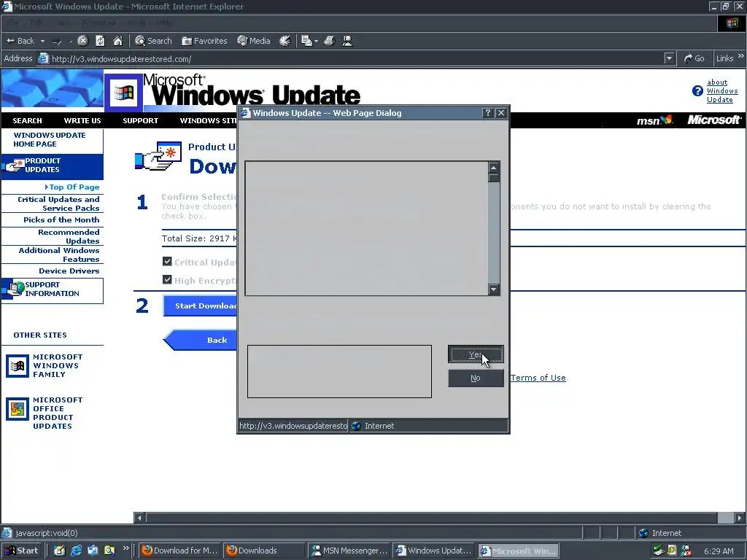Click the msn logo in the black bar
The width and height of the screenshot is (747, 560).
(x=654, y=120)
